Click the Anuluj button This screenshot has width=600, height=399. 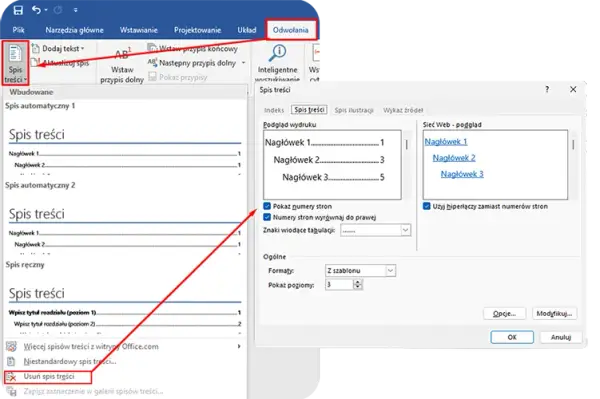[x=561, y=337]
